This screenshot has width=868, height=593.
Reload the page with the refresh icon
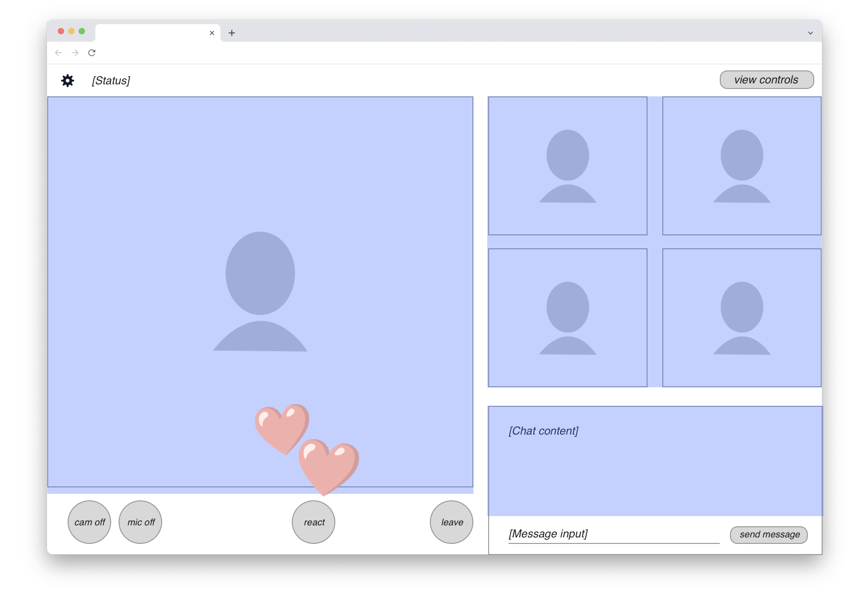92,53
